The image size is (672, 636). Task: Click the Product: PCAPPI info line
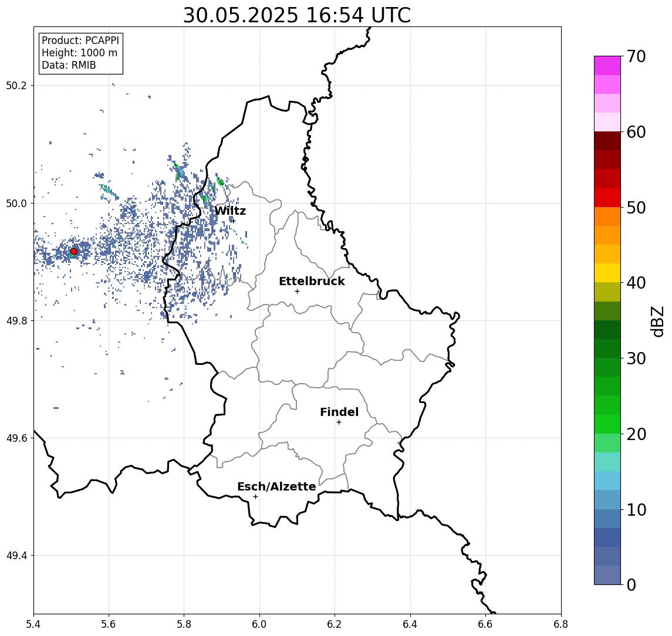(80, 40)
